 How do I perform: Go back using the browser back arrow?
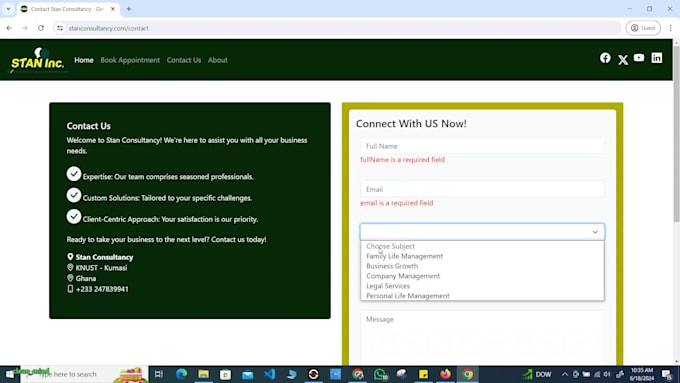[9, 28]
